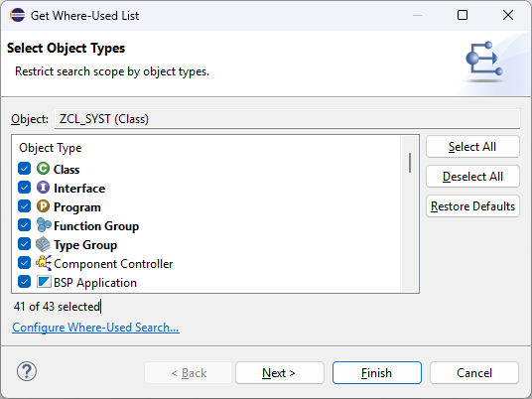Image resolution: width=532 pixels, height=399 pixels.
Task: Click Finish to run the search
Action: pyautogui.click(x=377, y=373)
